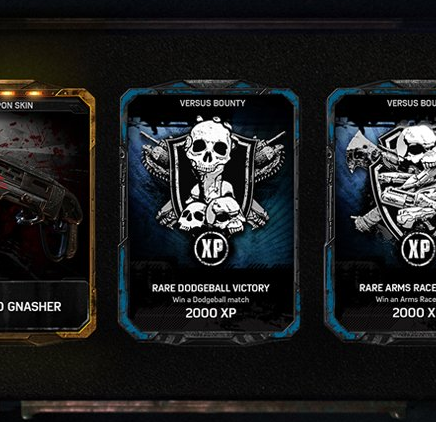The image size is (436, 422).
Task: Click the Weapon Skin header on the gold card
Action: click(x=17, y=106)
